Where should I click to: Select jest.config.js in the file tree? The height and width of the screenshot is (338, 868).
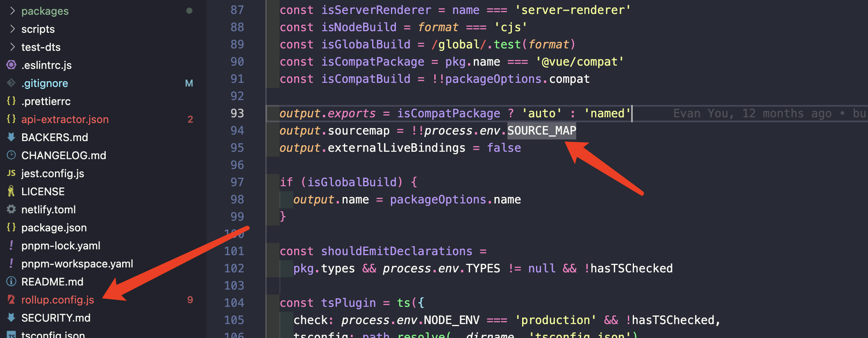click(53, 173)
